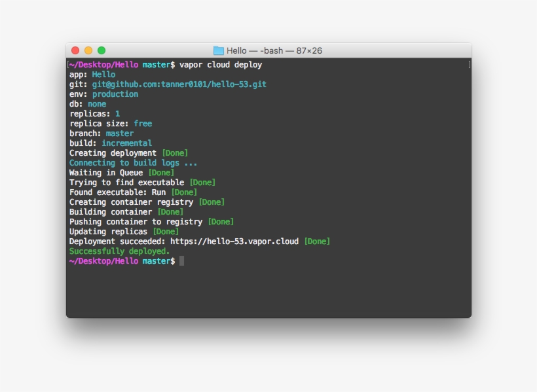Click the 'replica size: free' text

point(110,123)
